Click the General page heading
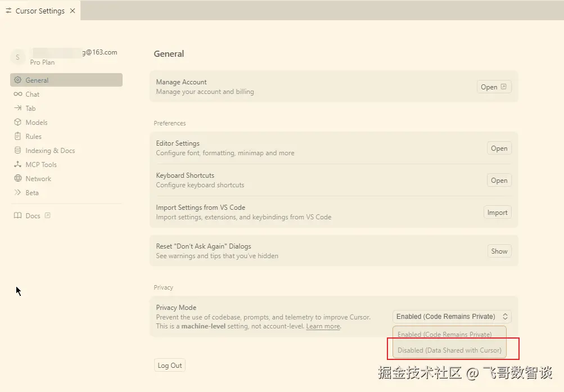564x392 pixels. [x=169, y=53]
